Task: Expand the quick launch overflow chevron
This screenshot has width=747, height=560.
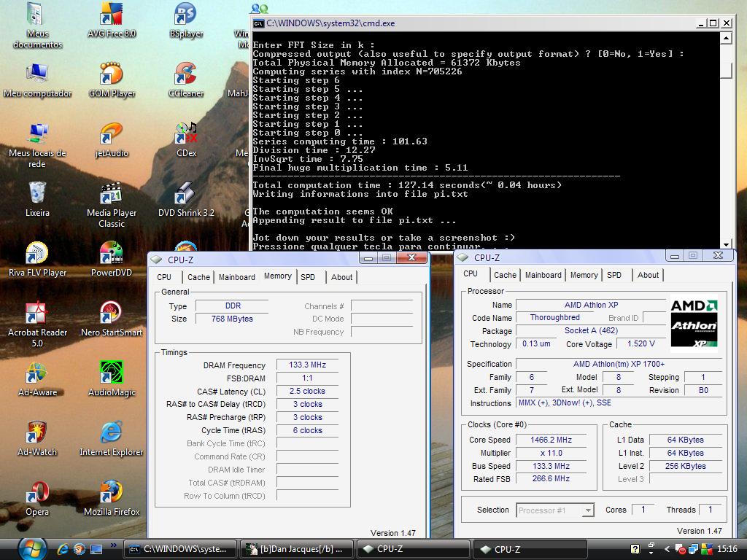Action: pyautogui.click(x=113, y=545)
